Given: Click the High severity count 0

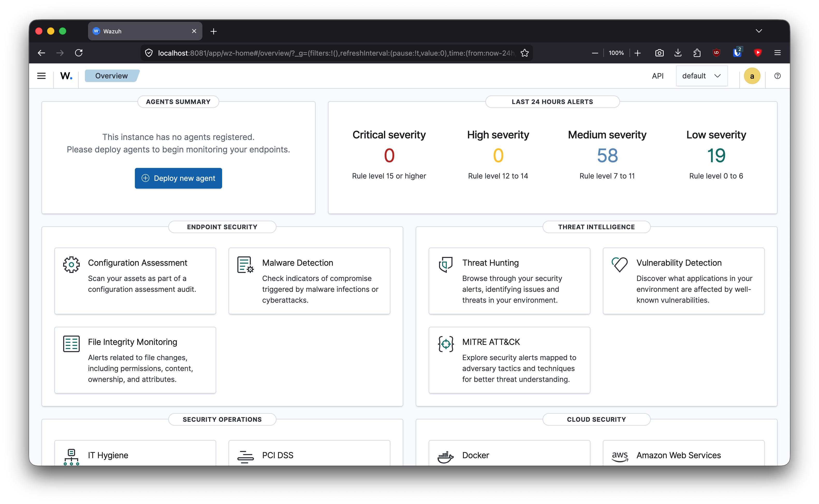Looking at the screenshot, I should [x=498, y=155].
